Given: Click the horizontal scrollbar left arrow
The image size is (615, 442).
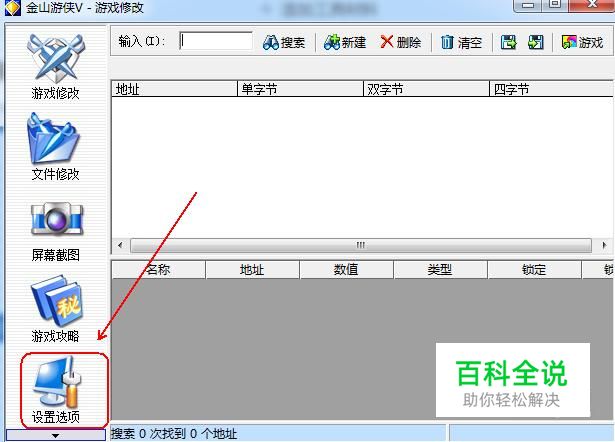Looking at the screenshot, I should point(120,246).
